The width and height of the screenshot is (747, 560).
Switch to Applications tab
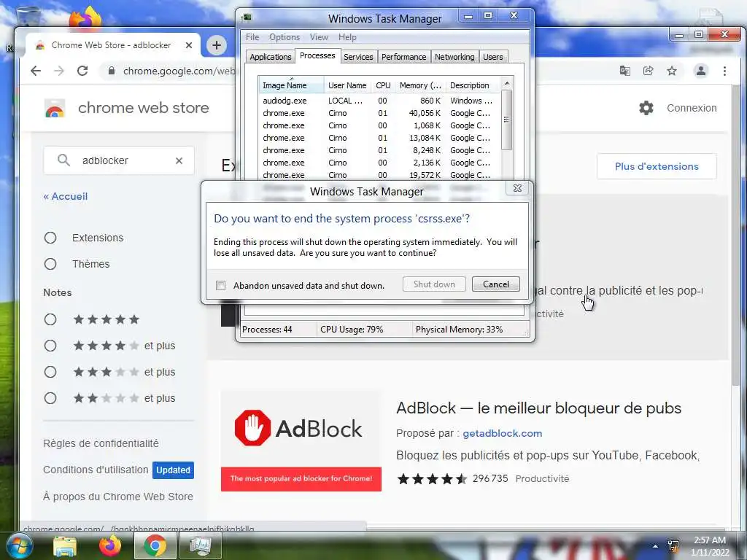point(270,57)
